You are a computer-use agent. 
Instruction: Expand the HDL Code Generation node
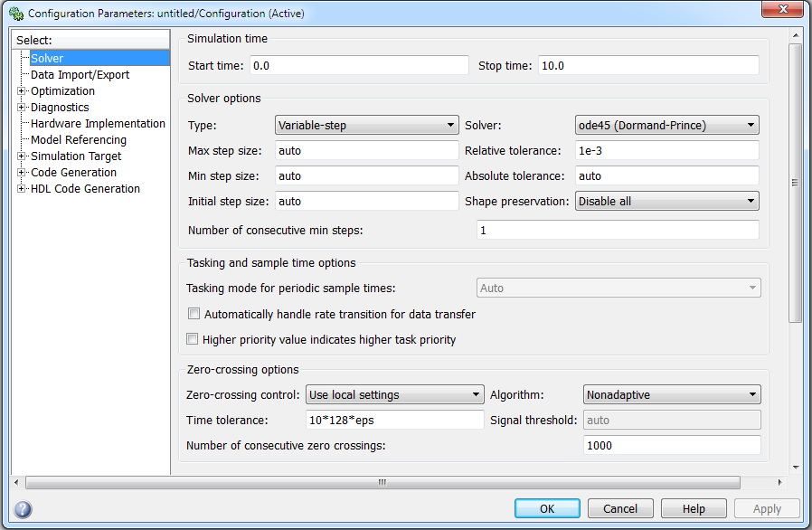click(21, 189)
